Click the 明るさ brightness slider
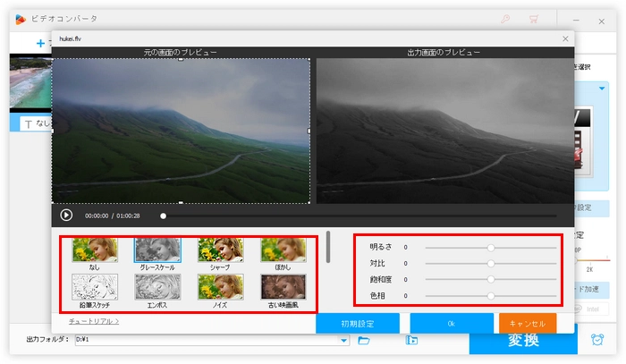 [x=491, y=247]
